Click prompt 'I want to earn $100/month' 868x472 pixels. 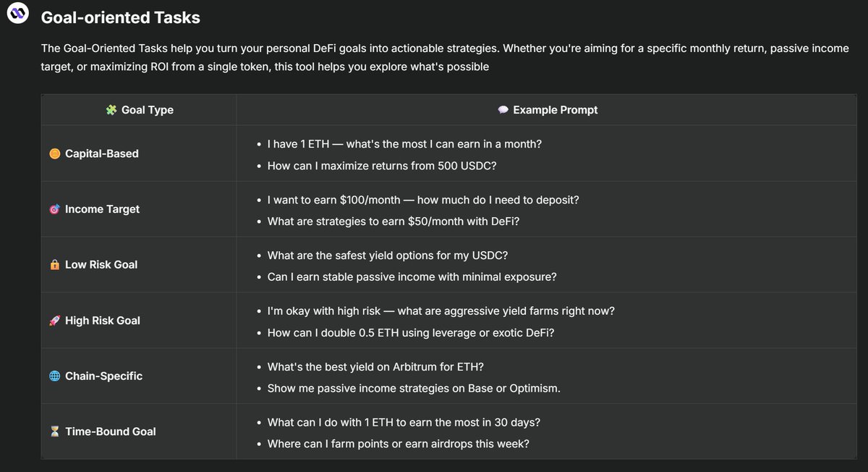tap(423, 200)
